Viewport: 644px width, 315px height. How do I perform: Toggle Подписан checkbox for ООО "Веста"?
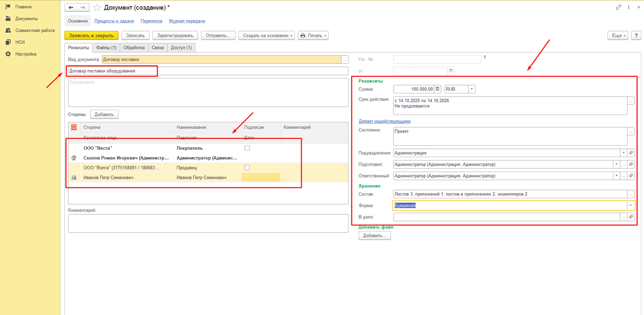click(x=247, y=148)
